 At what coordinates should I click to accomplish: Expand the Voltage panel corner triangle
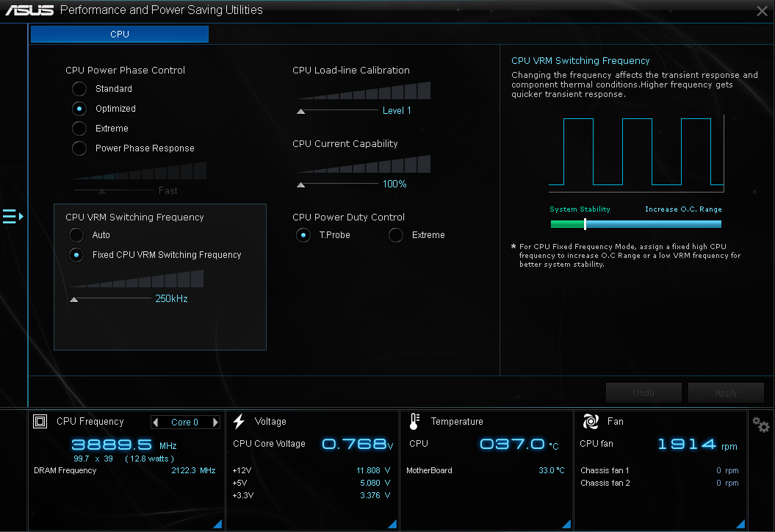[x=392, y=524]
